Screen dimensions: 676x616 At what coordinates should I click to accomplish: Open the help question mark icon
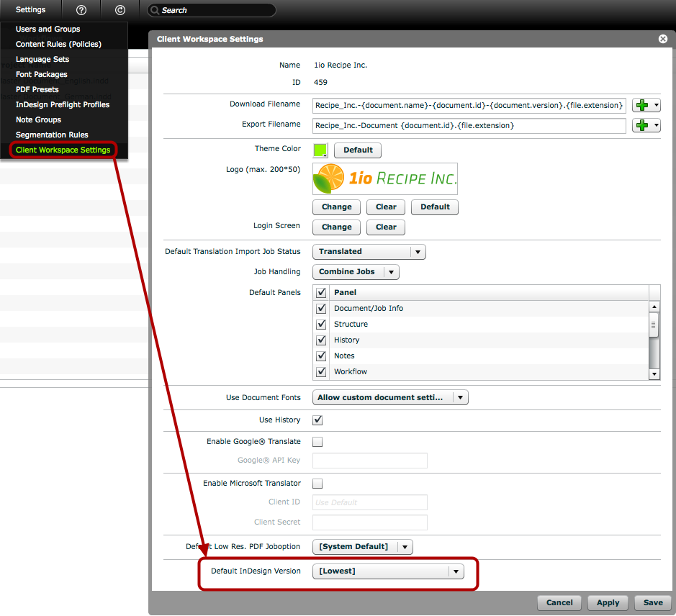pyautogui.click(x=81, y=10)
